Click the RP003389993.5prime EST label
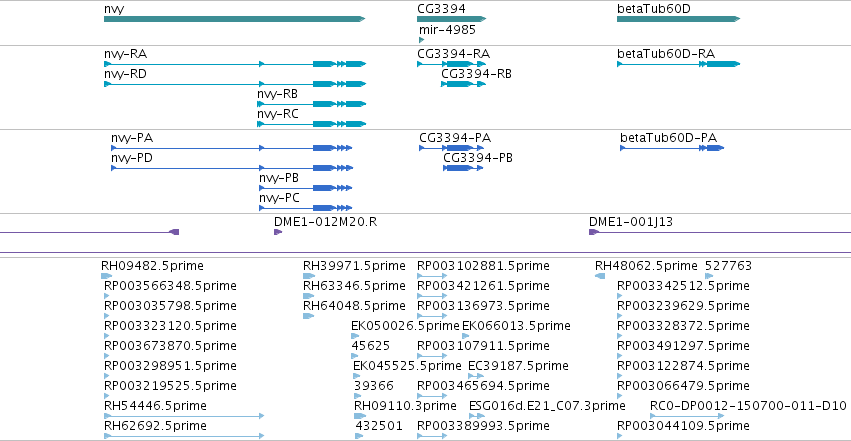Screen dimensions: 851x441 pyautogui.click(x=484, y=426)
